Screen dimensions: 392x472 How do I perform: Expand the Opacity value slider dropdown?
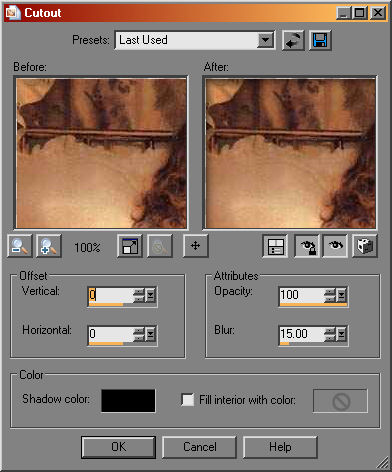(341, 295)
